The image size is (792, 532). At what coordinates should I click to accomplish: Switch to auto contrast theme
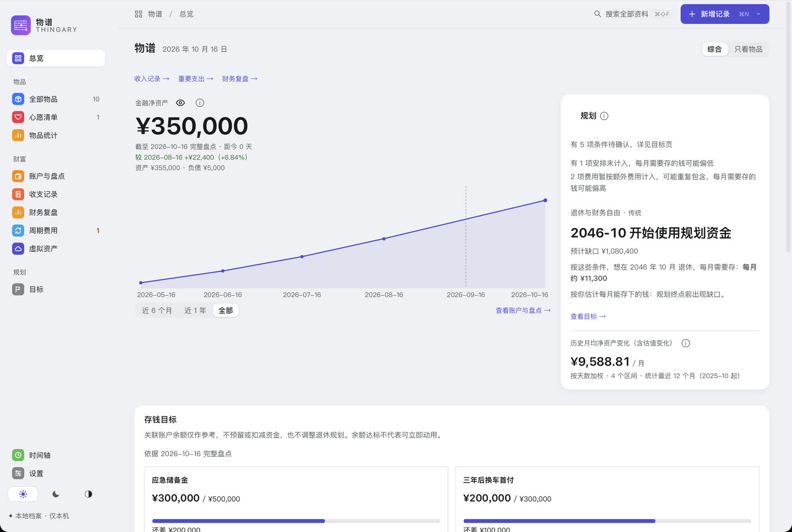tap(89, 494)
